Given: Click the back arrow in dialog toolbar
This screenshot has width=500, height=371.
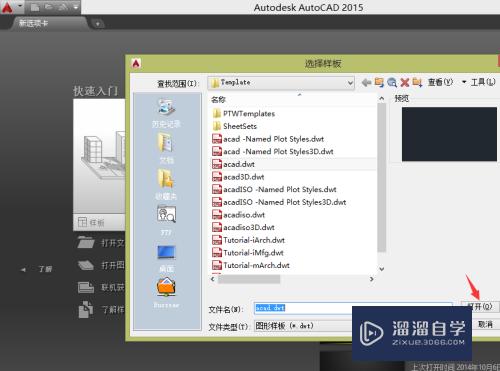Looking at the screenshot, I should (x=366, y=82).
